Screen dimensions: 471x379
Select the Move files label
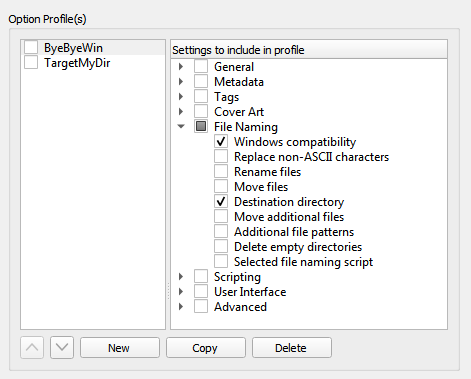coord(261,187)
